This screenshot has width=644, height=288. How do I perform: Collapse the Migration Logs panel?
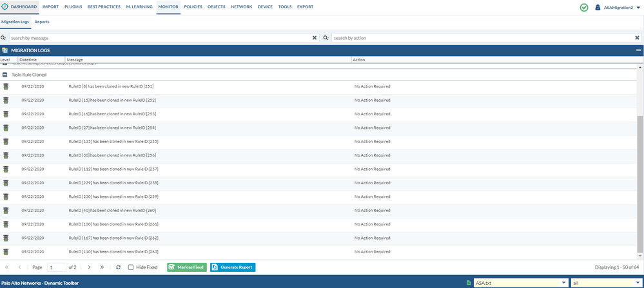tap(638, 50)
